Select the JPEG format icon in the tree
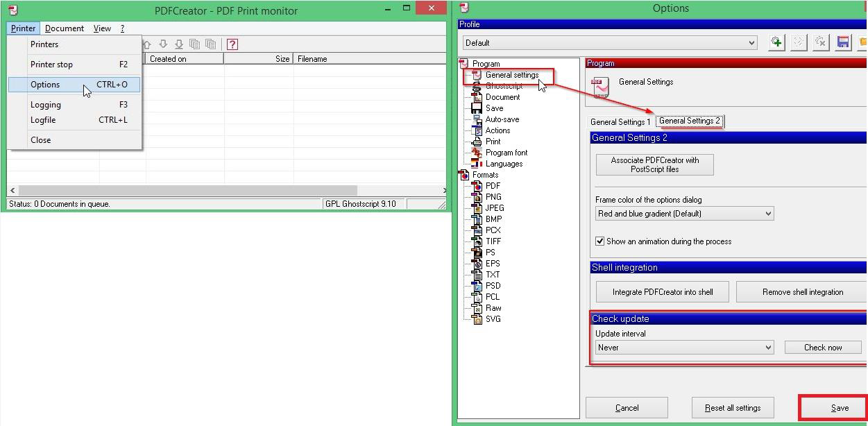Viewport: 868px width, 426px height. [x=477, y=208]
